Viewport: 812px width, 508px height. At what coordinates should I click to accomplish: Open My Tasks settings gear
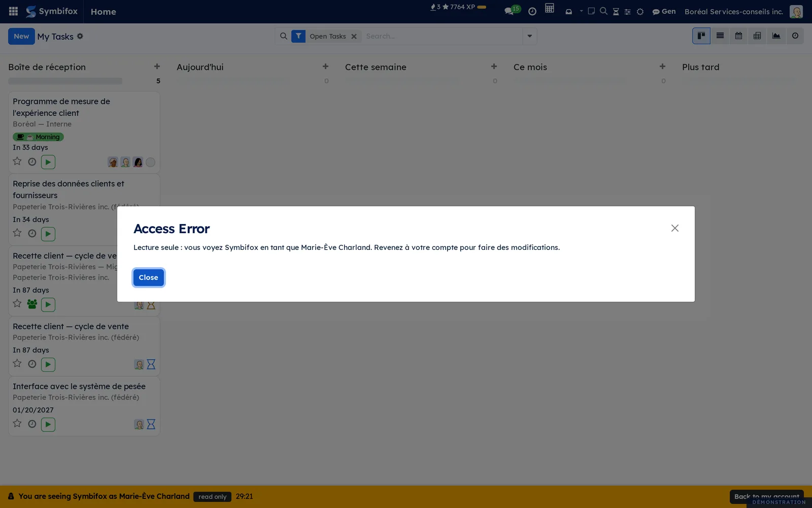tap(80, 36)
